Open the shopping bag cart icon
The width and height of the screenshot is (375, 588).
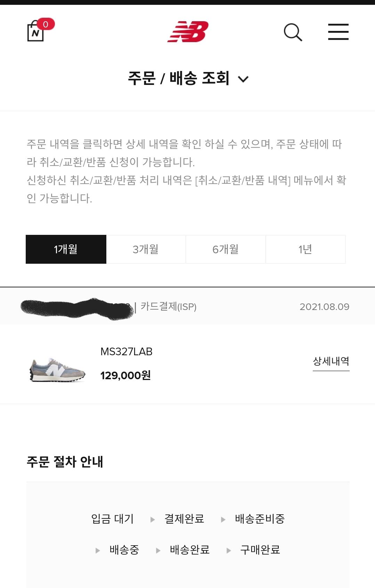tap(35, 32)
